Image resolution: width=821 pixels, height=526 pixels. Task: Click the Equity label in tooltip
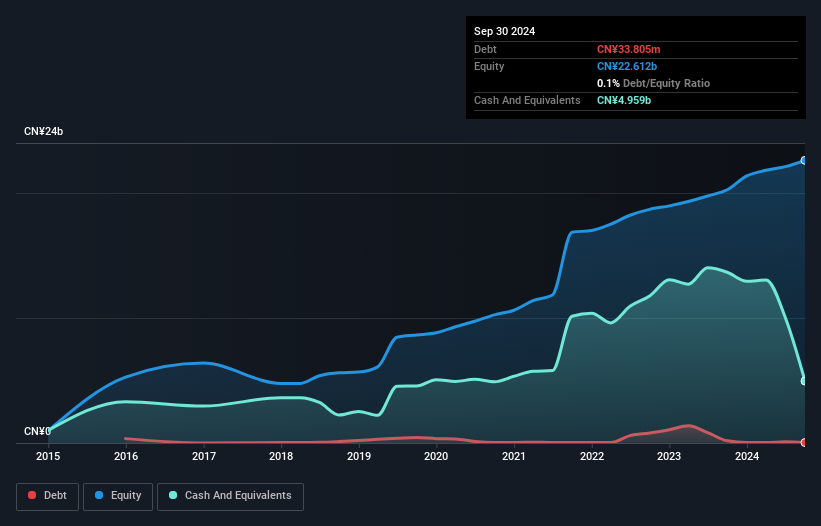tap(489, 66)
